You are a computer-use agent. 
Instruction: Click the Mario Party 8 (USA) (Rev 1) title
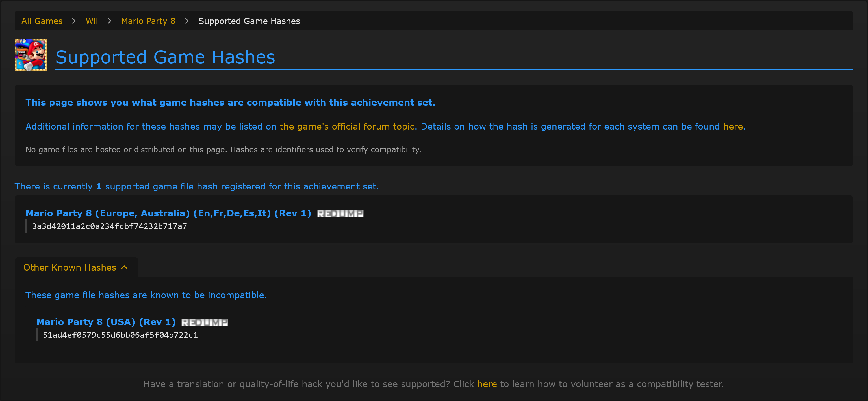(x=106, y=322)
